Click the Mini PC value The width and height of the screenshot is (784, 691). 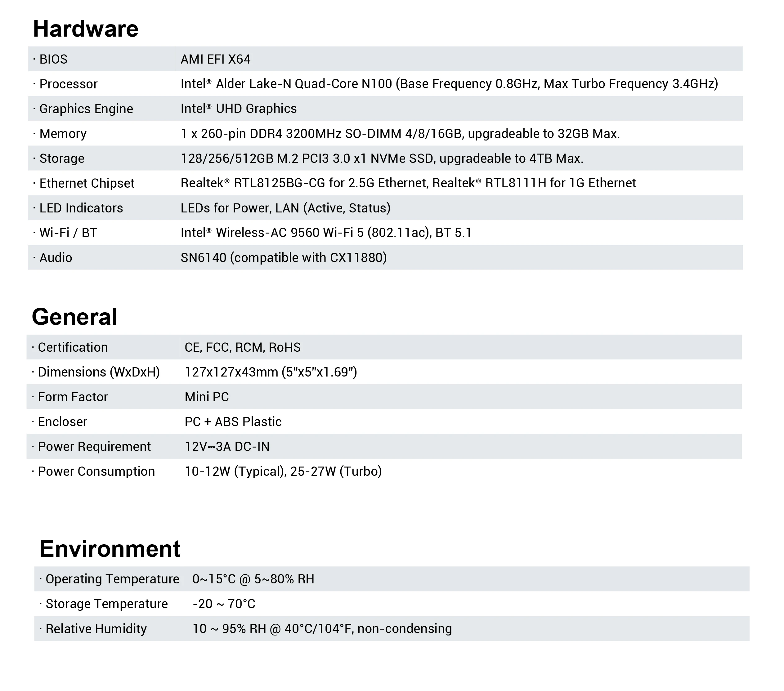coord(207,397)
